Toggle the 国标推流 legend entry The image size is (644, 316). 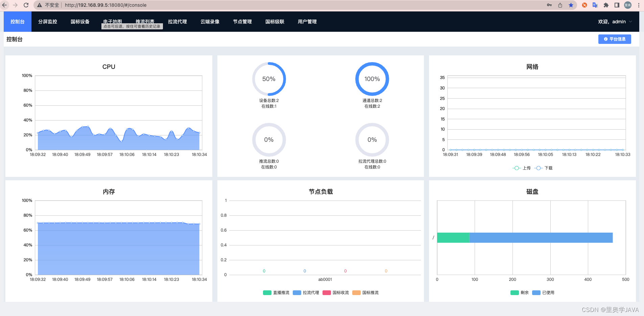click(365, 293)
